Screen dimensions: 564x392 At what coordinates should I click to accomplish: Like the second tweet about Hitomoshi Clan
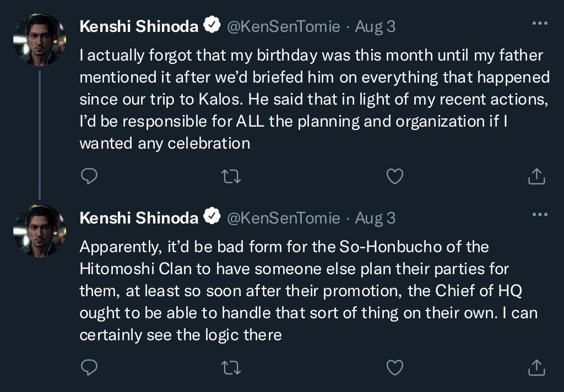click(395, 367)
